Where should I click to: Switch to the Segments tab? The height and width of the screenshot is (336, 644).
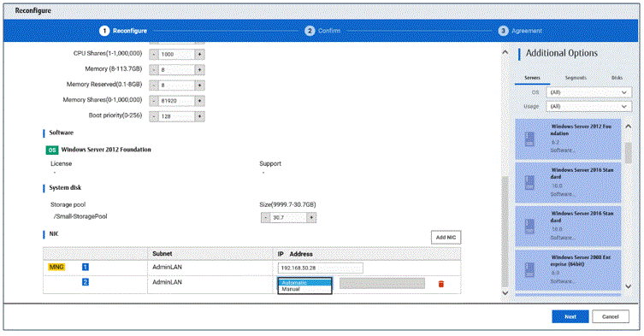[576, 78]
